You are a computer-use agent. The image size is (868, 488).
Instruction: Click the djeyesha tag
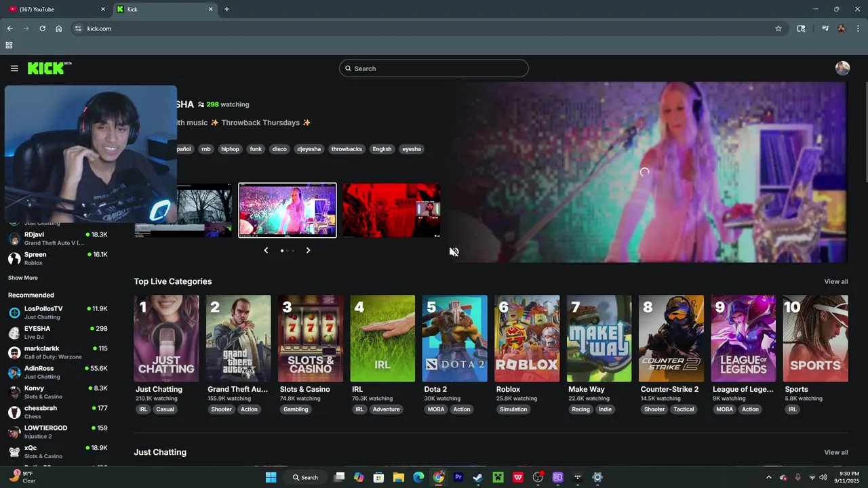click(x=309, y=149)
